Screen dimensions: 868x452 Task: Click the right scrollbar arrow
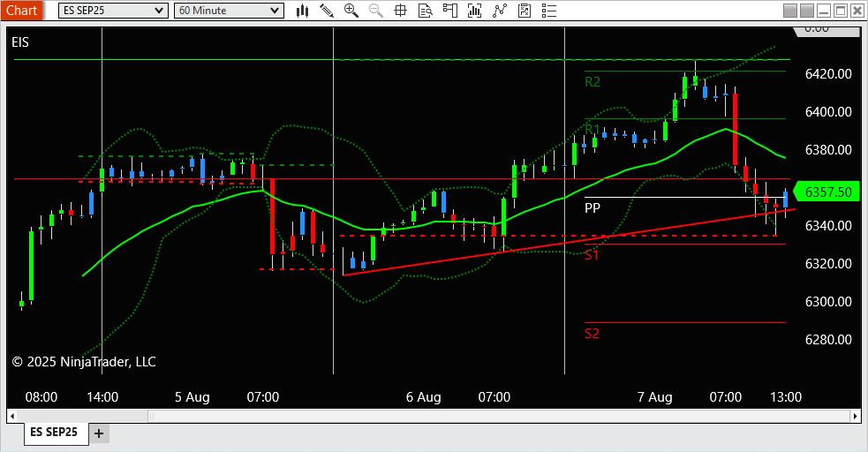click(856, 416)
